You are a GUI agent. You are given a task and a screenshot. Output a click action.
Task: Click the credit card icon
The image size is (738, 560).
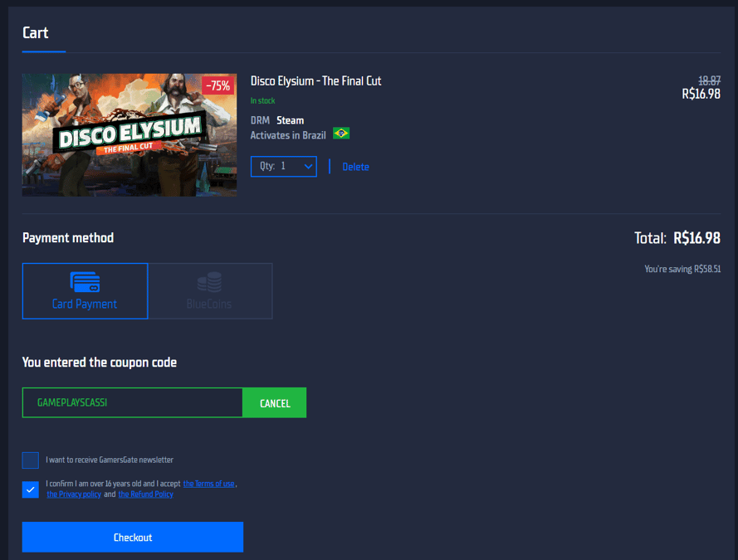(x=85, y=282)
